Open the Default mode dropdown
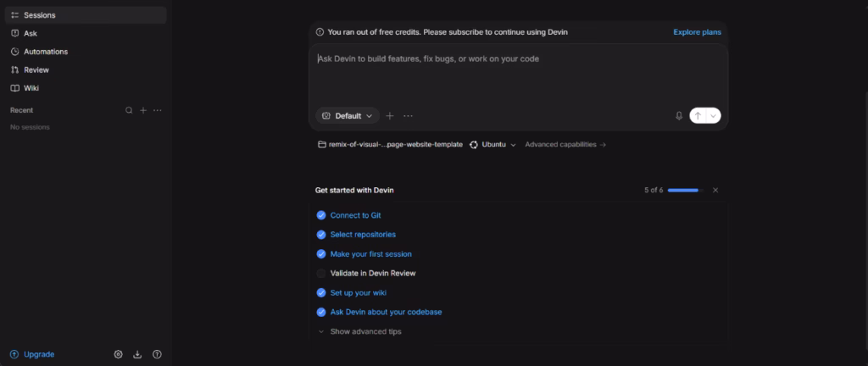 click(x=348, y=115)
